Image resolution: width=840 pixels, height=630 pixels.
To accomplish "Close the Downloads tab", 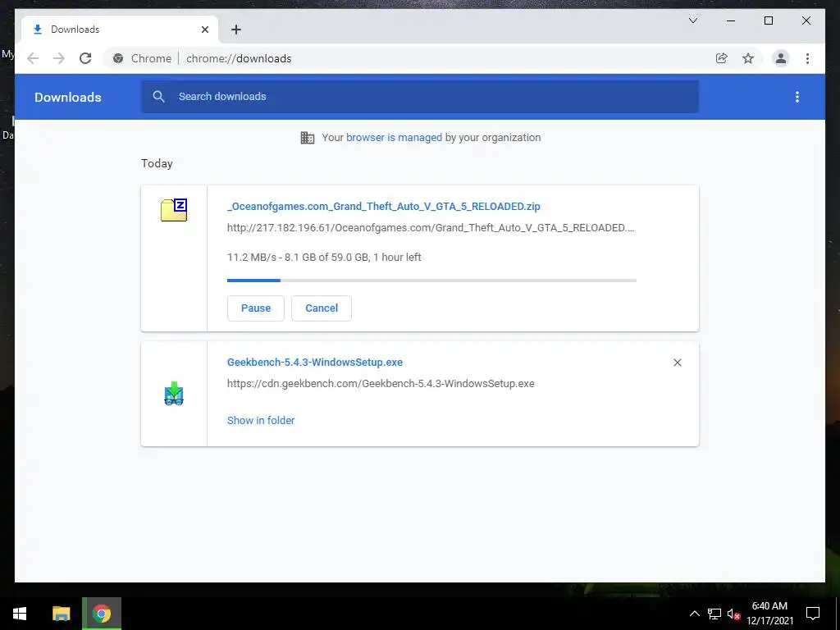I will point(204,30).
